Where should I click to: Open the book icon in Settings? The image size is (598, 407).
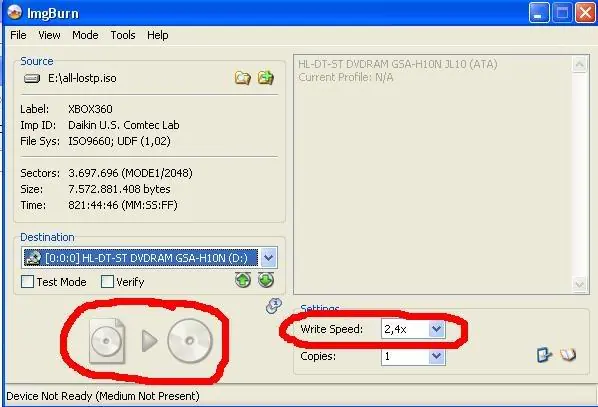pos(568,355)
